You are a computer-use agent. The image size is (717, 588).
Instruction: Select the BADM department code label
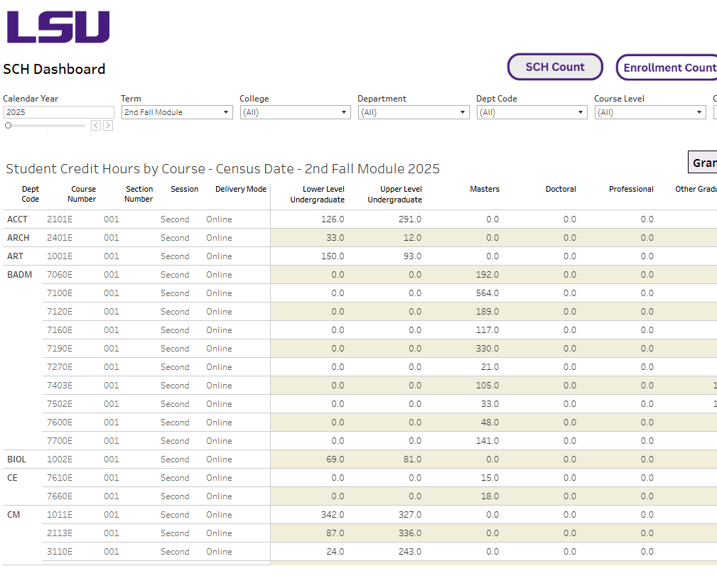pos(19,274)
